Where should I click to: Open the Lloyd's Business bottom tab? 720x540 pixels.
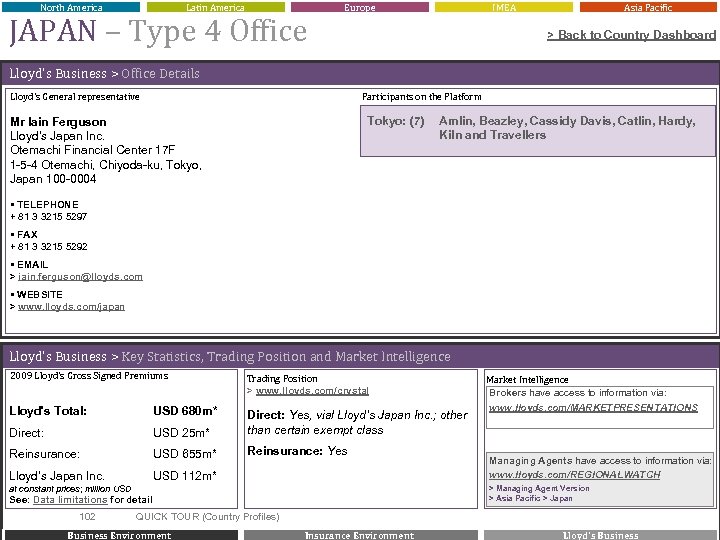[600, 535]
